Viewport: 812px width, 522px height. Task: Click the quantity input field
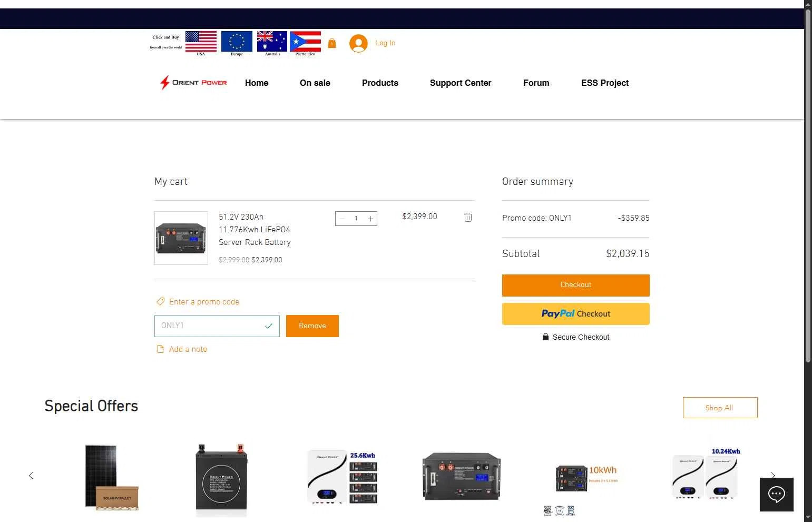(x=356, y=219)
